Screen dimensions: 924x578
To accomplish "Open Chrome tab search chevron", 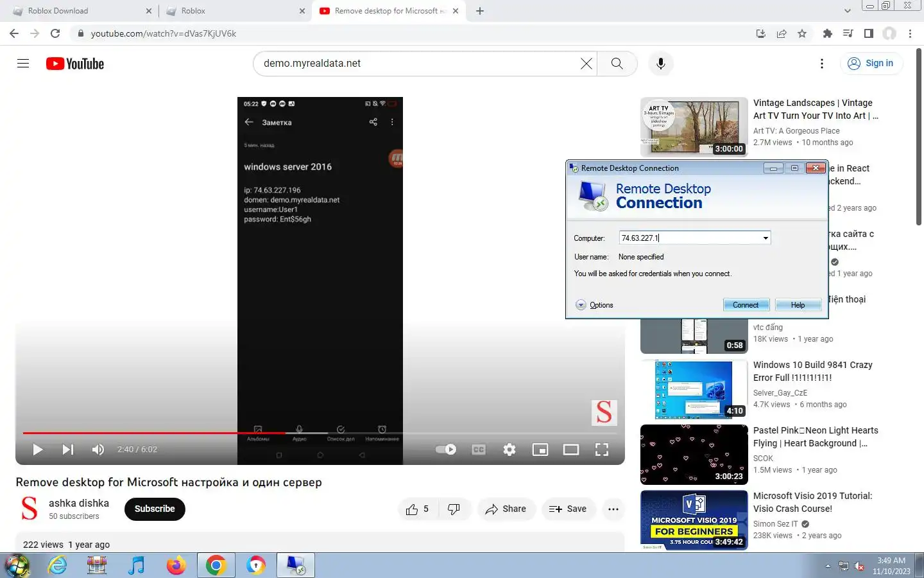I will pyautogui.click(x=847, y=11).
